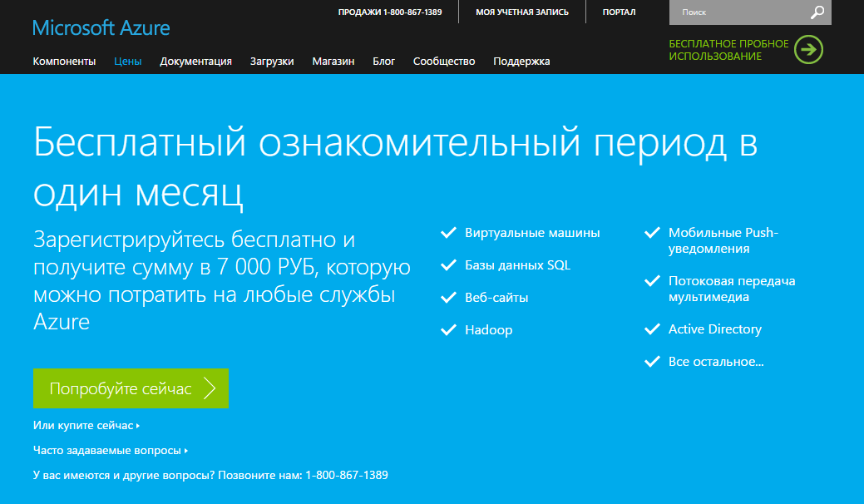Viewport: 864px width, 504px height.
Task: Click the phone number in У вас имеются вопросы line
Action: pos(347,475)
